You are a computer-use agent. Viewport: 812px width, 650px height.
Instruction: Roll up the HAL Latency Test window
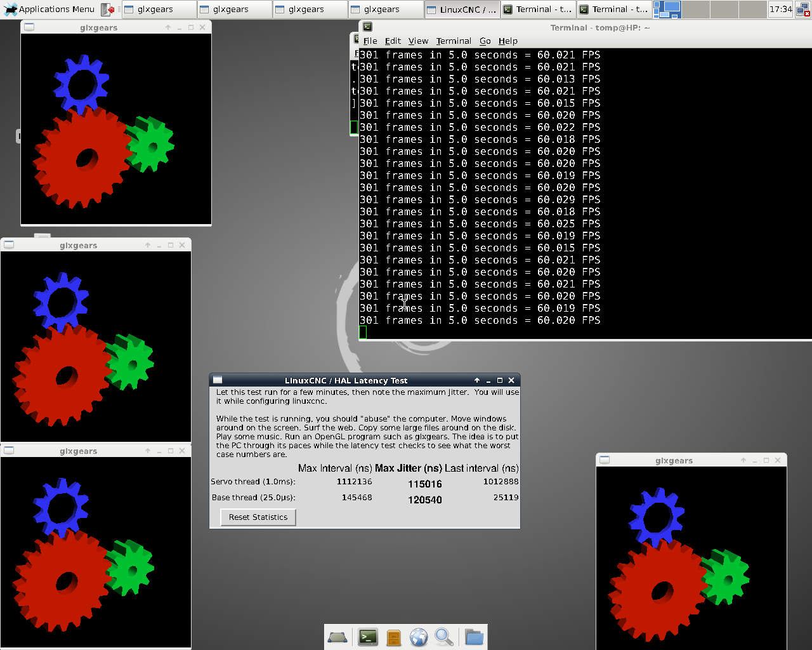click(477, 380)
